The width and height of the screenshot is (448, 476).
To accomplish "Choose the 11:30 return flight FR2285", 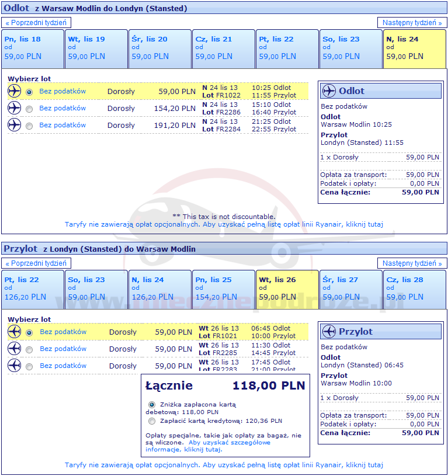I will 29,350.
